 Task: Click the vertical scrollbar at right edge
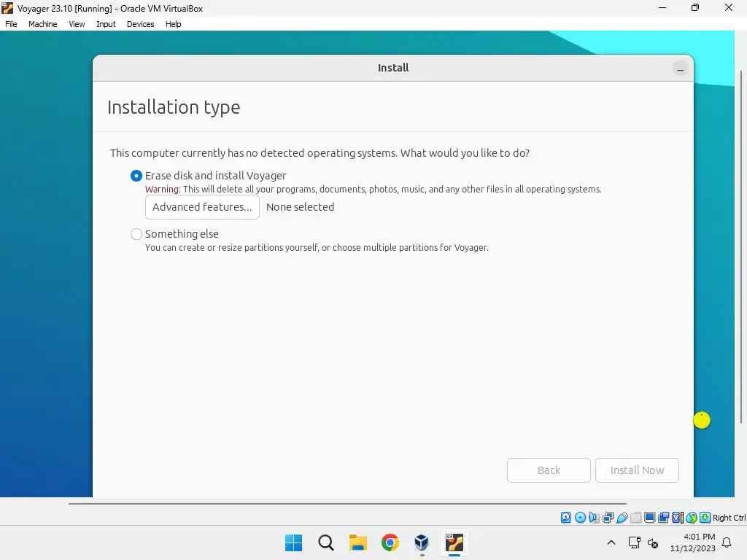[x=741, y=246]
